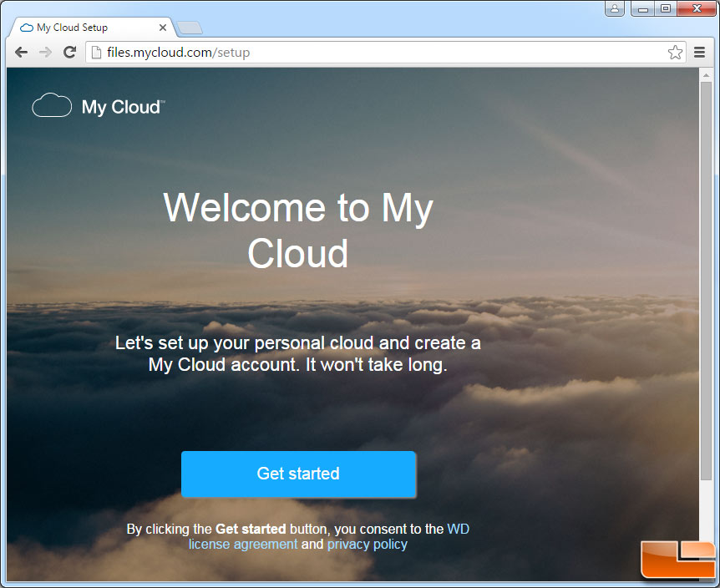
Task: Click the Get started button
Action: pyautogui.click(x=299, y=474)
